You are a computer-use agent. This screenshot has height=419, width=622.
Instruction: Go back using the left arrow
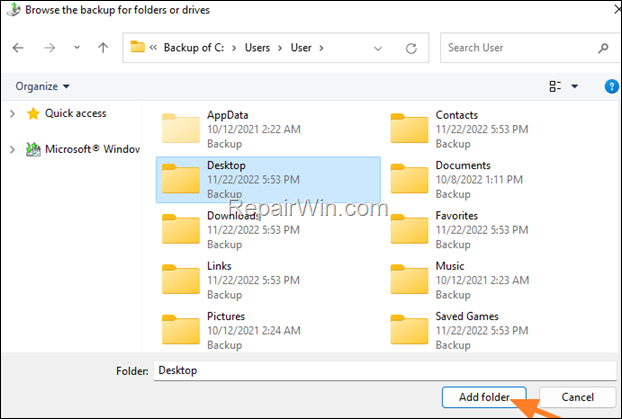coord(18,48)
